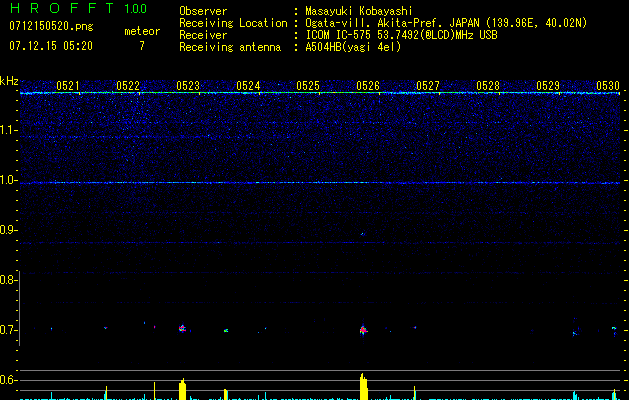The image size is (629, 400).
Task: Click the tallest yellow intensity bar near 0526
Action: coord(364,386)
